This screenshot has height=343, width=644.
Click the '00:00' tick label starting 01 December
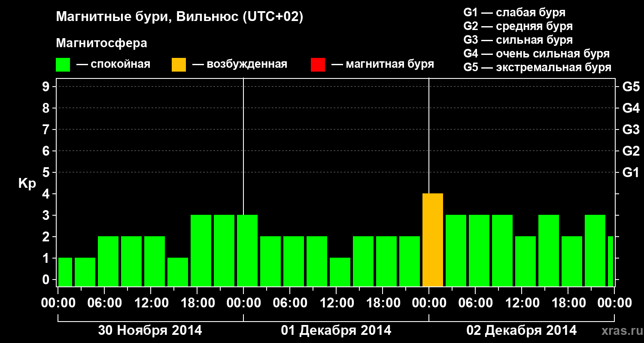pyautogui.click(x=243, y=303)
